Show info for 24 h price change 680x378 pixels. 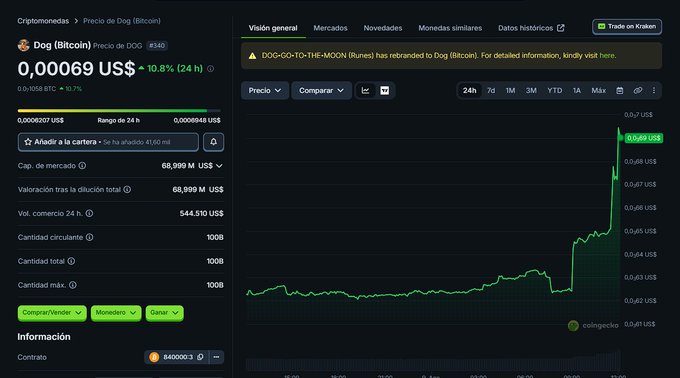tap(210, 68)
